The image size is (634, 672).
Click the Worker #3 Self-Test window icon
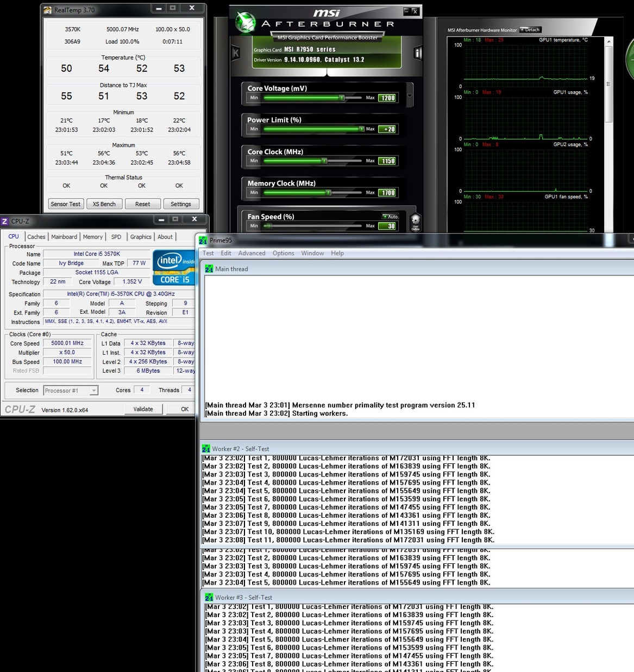pos(209,597)
